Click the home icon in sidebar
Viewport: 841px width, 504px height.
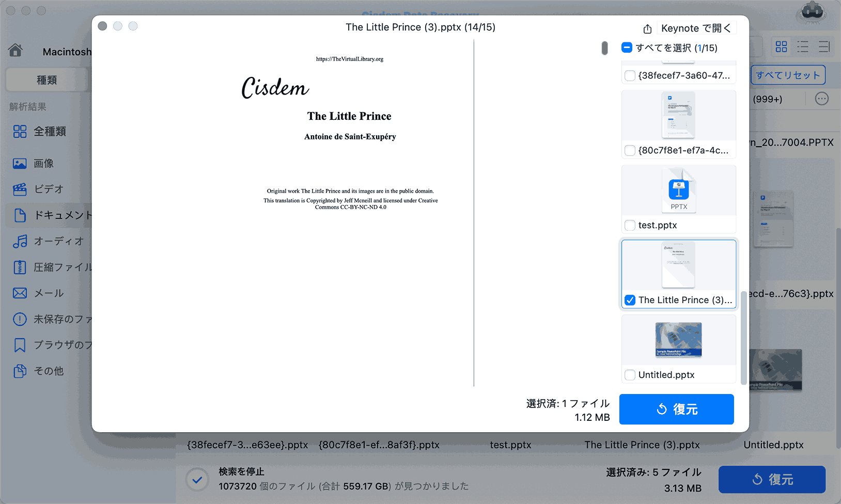click(15, 50)
